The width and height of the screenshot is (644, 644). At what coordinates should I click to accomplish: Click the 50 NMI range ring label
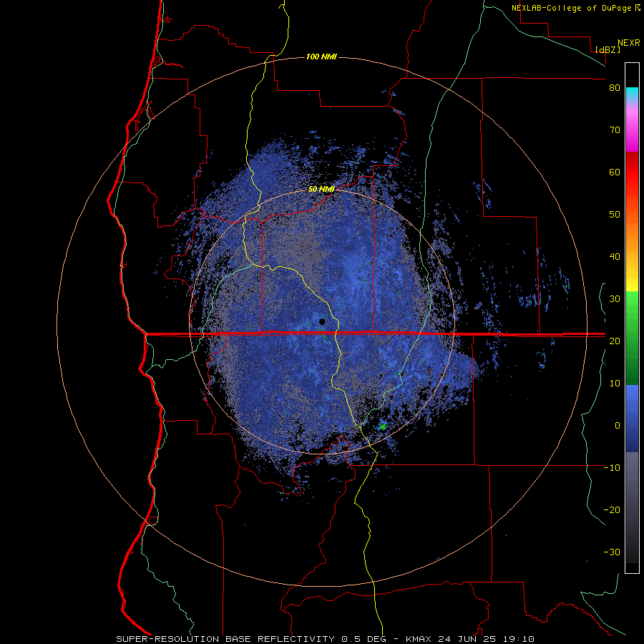[321, 189]
